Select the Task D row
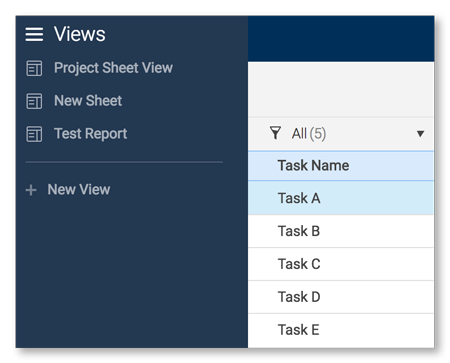 [341, 297]
